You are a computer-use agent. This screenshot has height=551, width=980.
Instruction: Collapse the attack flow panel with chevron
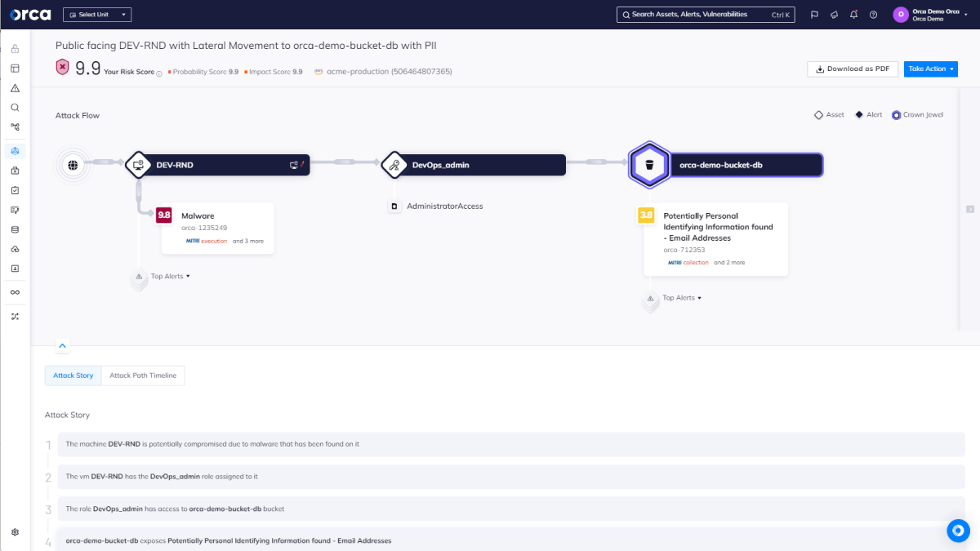(63, 345)
